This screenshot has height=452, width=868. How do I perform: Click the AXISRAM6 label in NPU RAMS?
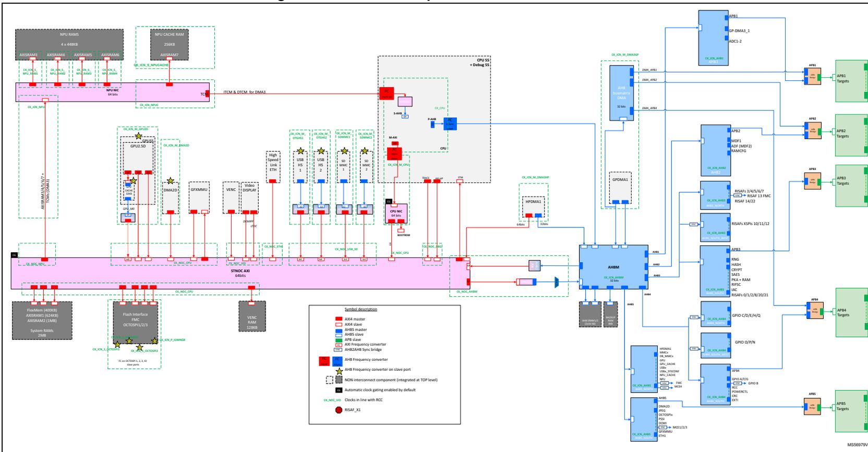pyautogui.click(x=110, y=55)
